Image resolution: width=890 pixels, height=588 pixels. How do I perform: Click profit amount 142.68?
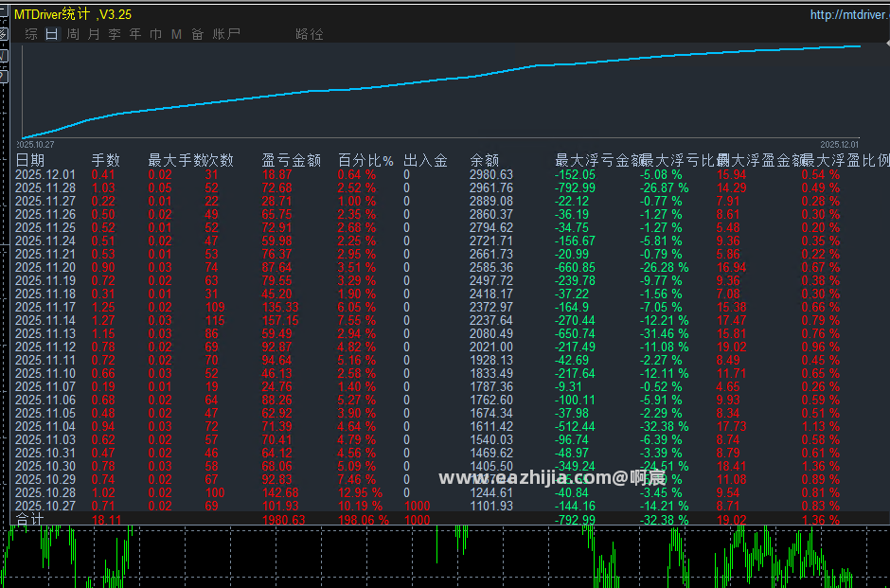[x=280, y=492]
